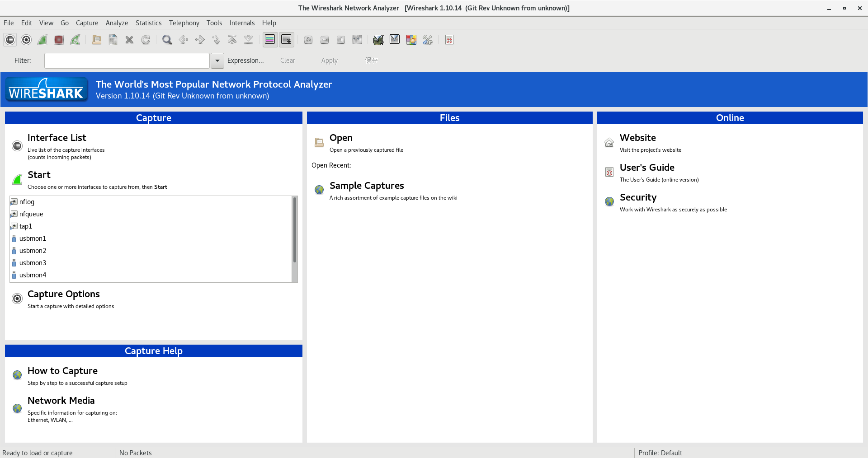
Task: Open the File menu
Action: [9, 23]
